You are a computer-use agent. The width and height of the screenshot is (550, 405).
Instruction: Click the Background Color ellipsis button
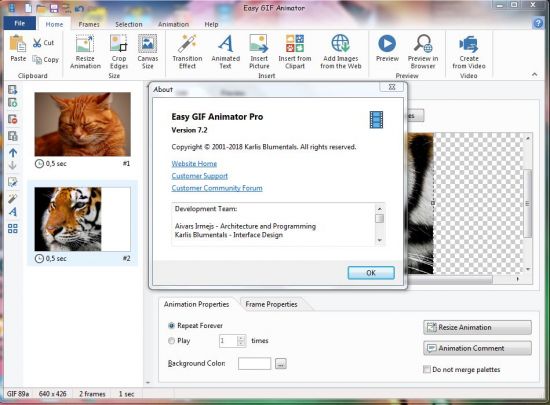point(281,364)
